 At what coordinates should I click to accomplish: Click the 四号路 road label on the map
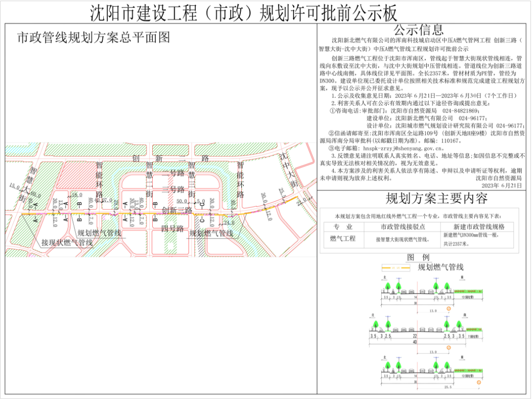click(x=172, y=229)
